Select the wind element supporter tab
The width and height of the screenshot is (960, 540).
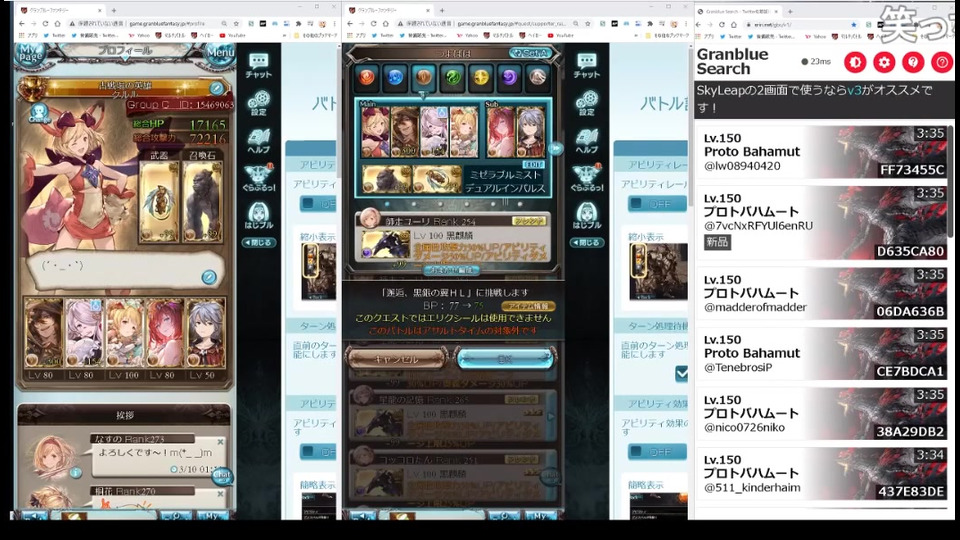[x=452, y=77]
